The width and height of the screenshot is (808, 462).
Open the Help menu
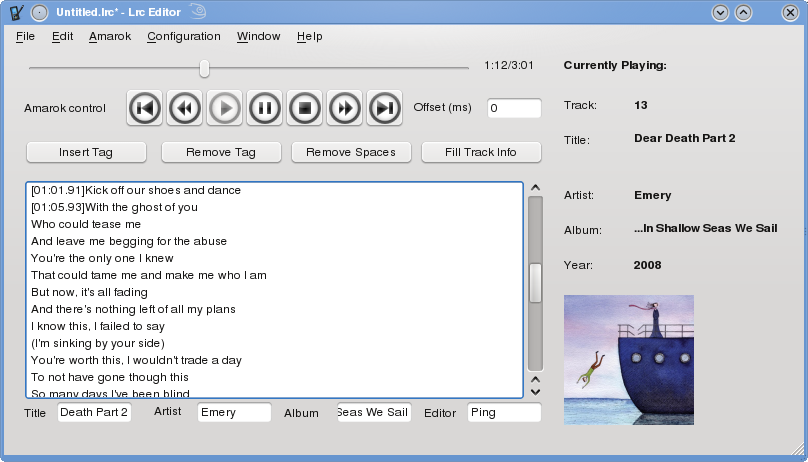tap(310, 37)
